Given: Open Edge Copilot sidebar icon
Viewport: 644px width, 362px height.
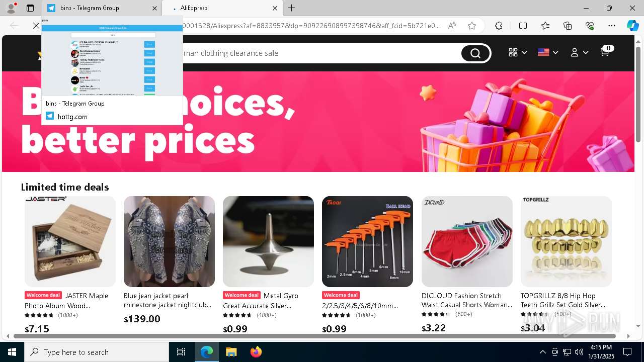Looking at the screenshot, I should pyautogui.click(x=632, y=26).
